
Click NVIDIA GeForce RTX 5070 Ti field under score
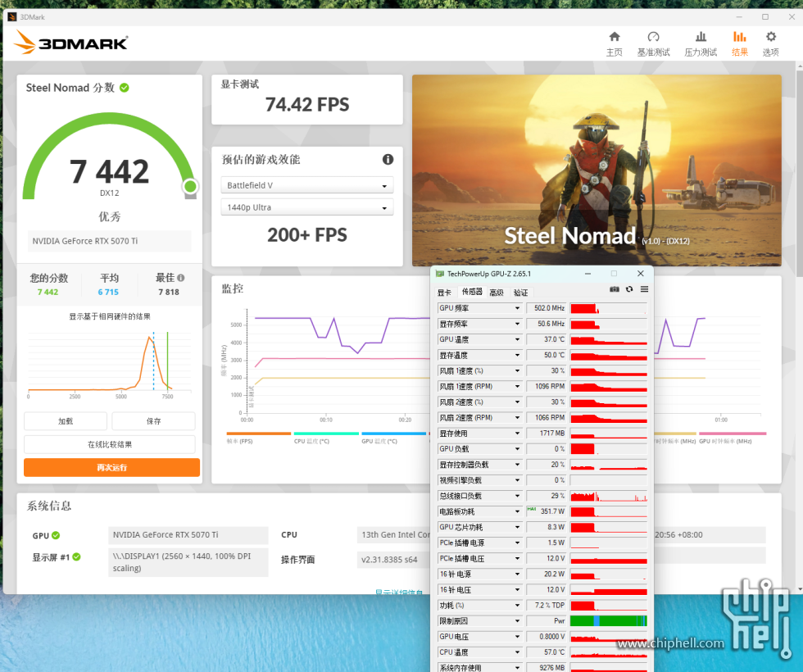[110, 241]
